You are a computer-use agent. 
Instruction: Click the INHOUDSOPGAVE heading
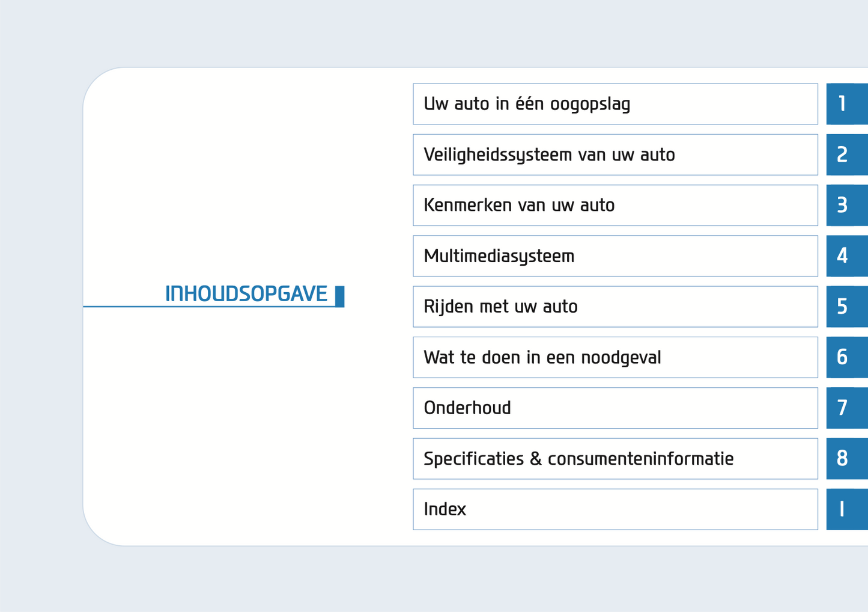pos(246,294)
